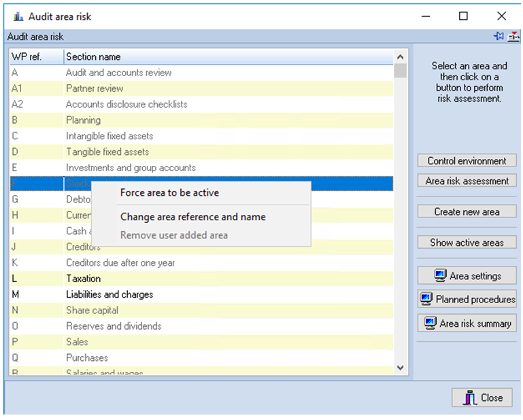Select Reserves and dividends row
Image resolution: width=523 pixels, height=420 pixels.
click(x=201, y=326)
